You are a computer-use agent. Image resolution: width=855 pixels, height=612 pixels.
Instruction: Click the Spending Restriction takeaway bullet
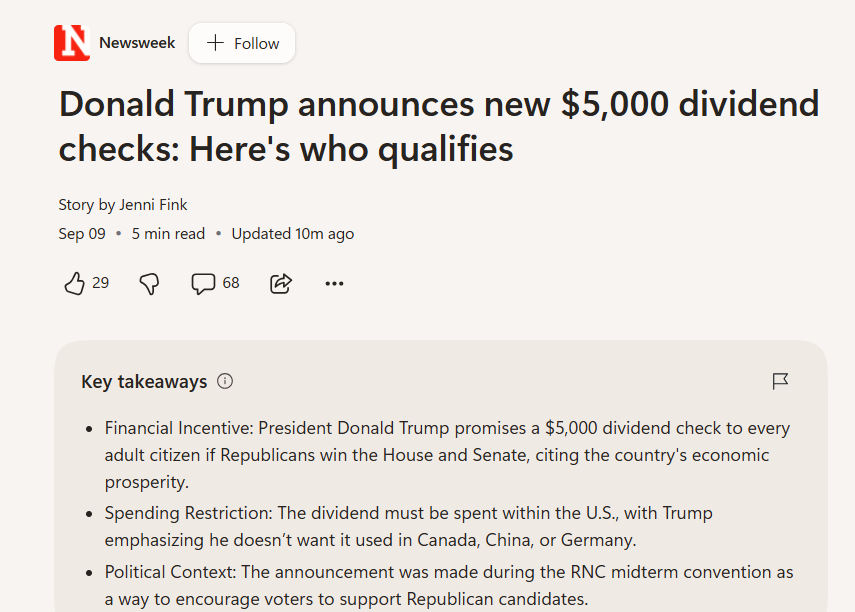408,526
